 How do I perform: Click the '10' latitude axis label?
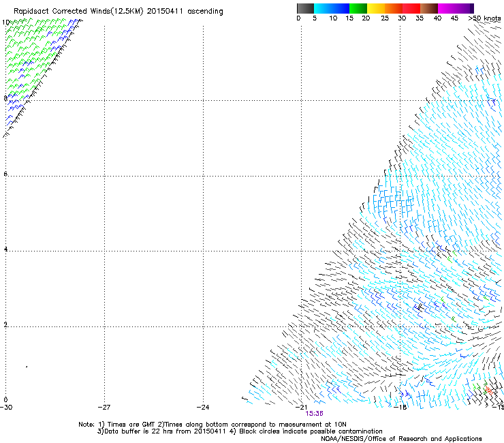5,22
